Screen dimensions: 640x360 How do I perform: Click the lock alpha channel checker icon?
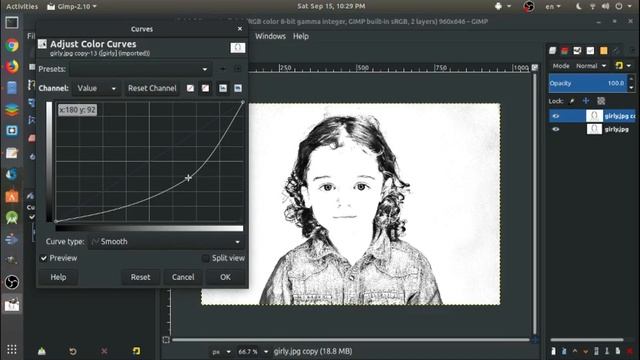(x=601, y=101)
